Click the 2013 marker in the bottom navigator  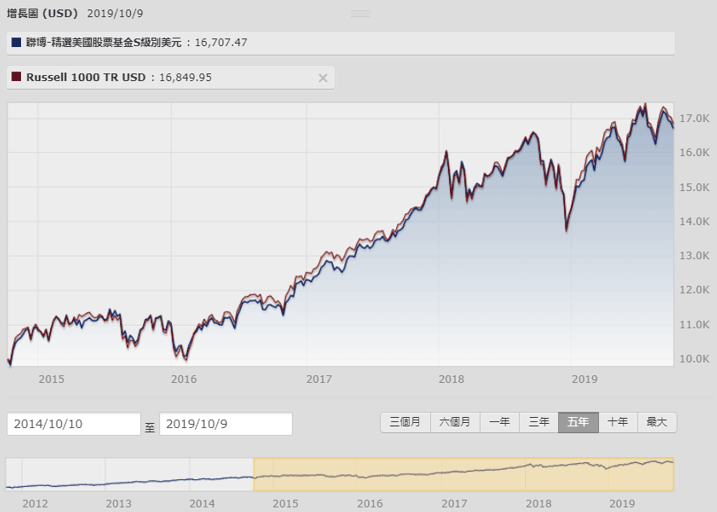(x=119, y=502)
